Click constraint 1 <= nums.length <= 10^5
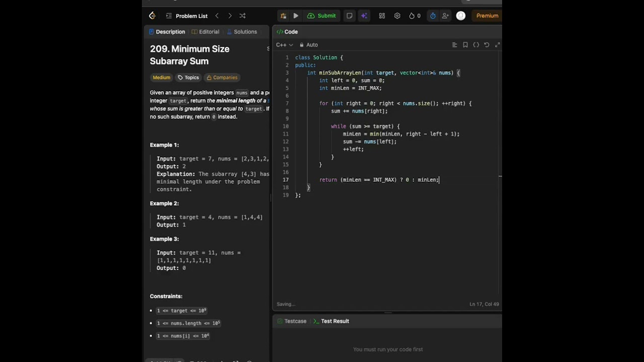This screenshot has width=644, height=362. click(x=188, y=323)
